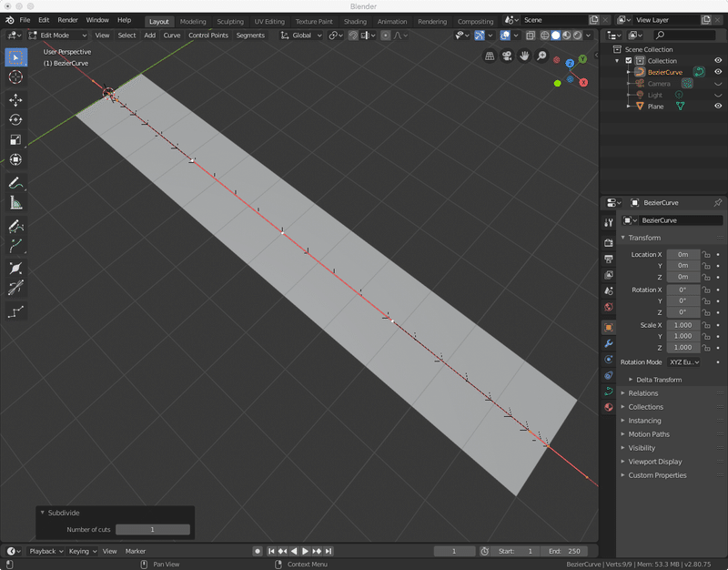Viewport: 728px width, 570px height.
Task: Open the Control Points menu
Action: [x=207, y=36]
